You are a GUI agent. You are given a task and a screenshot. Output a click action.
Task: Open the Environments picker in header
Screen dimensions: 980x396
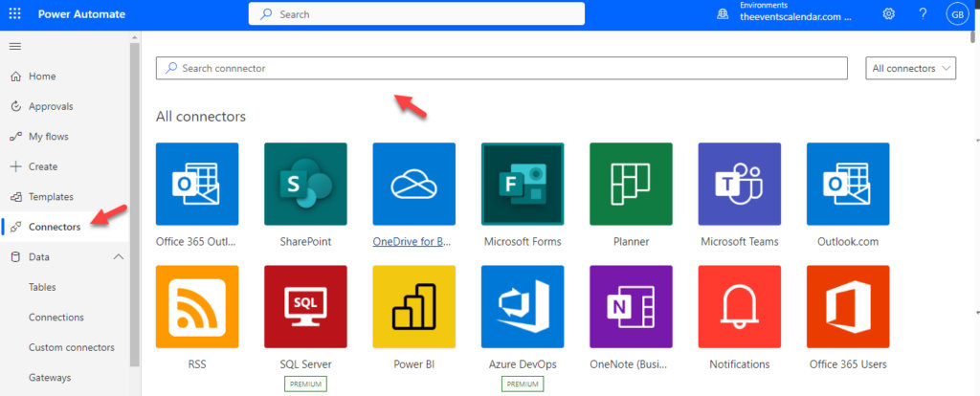pos(785,14)
